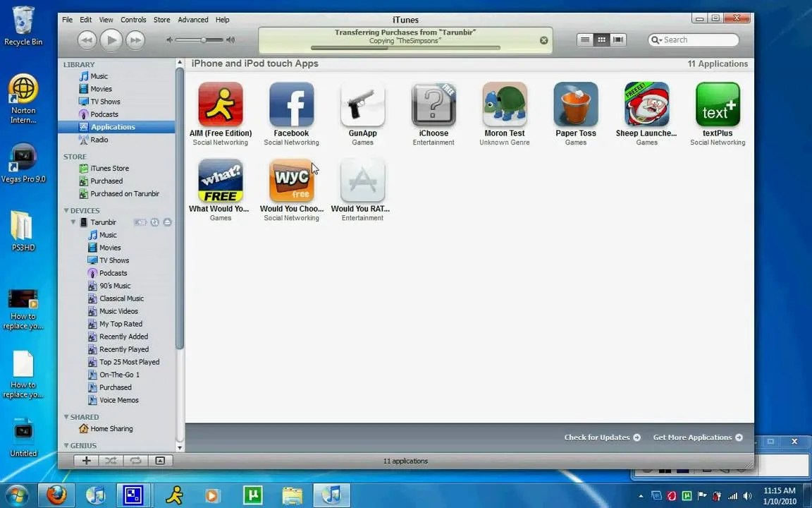Image resolution: width=812 pixels, height=508 pixels.
Task: Select the iChoose app icon
Action: (433, 104)
